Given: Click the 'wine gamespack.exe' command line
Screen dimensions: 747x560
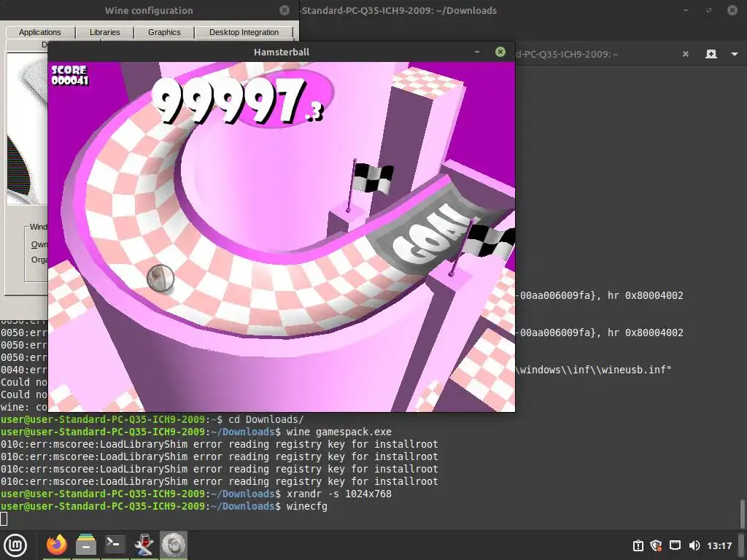Looking at the screenshot, I should (338, 432).
